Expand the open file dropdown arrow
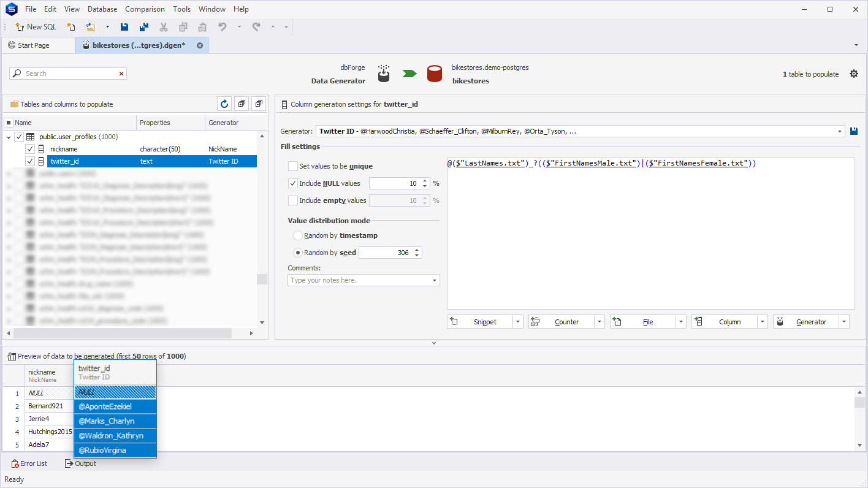 pos(107,27)
